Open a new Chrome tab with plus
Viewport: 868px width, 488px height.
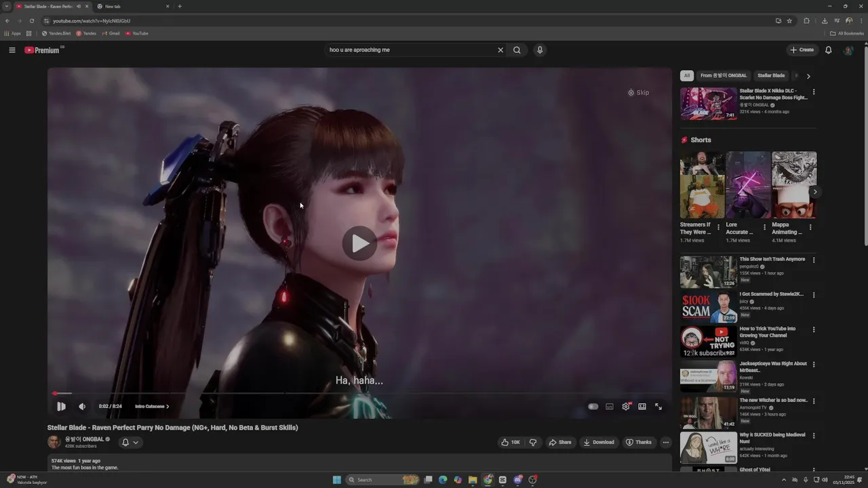click(x=180, y=6)
